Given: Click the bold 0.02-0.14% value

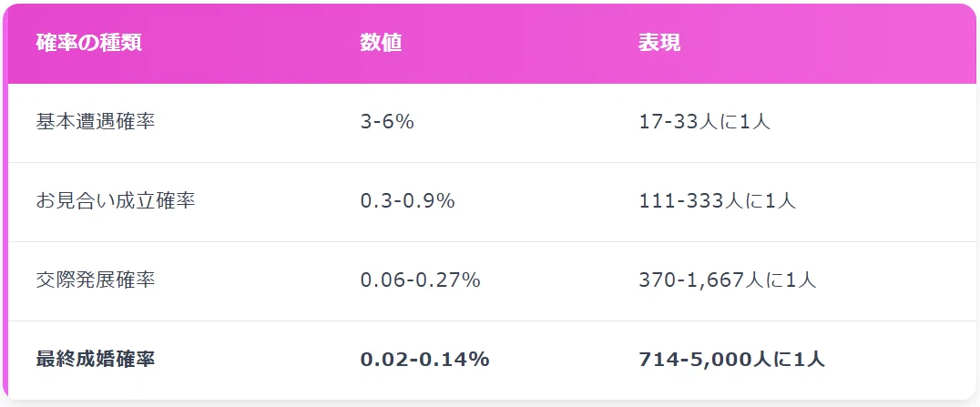Looking at the screenshot, I should (425, 359).
